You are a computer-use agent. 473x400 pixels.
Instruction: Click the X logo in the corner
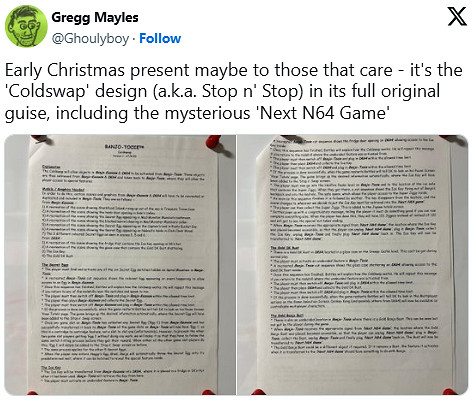click(x=457, y=17)
